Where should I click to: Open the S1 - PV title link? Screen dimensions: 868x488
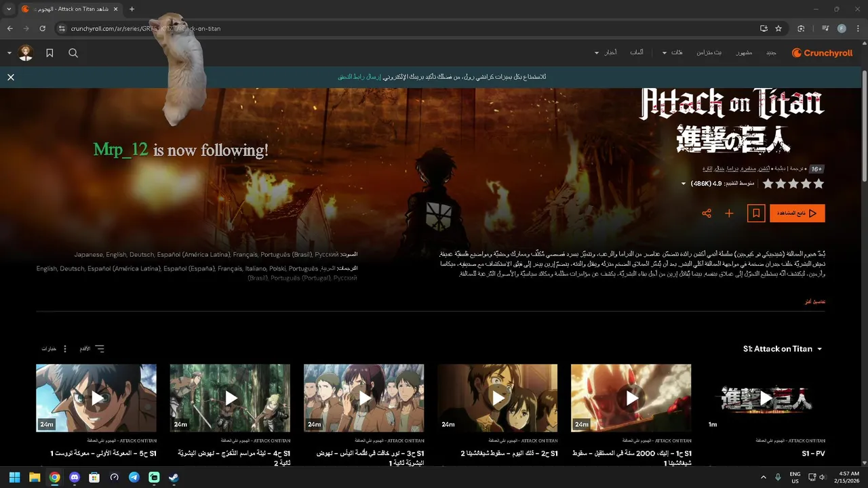click(813, 453)
